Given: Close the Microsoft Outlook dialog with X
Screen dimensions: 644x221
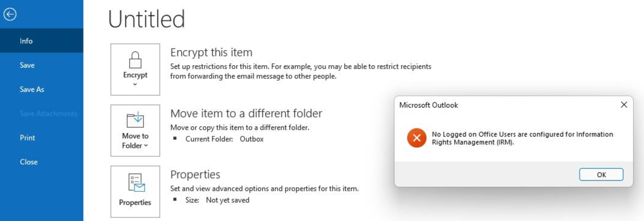Looking at the screenshot, I should pos(624,105).
